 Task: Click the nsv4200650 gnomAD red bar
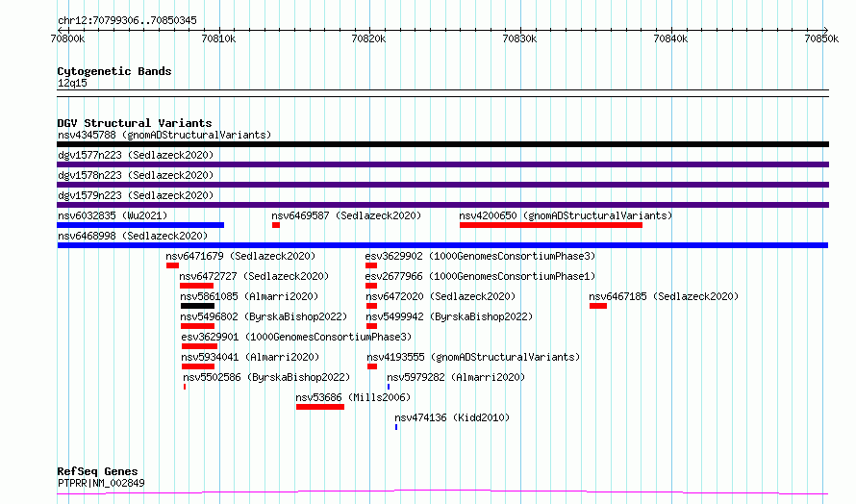551,225
